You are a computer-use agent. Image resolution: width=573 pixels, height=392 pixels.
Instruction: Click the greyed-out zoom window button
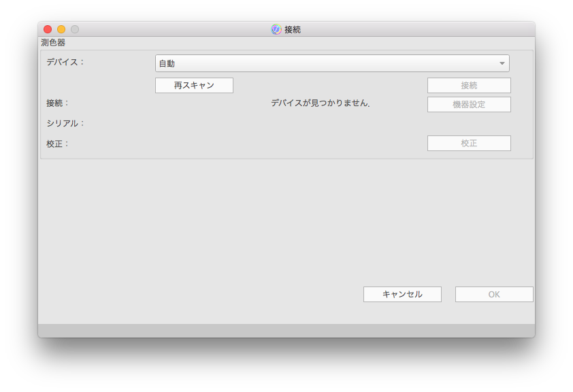[x=75, y=29]
